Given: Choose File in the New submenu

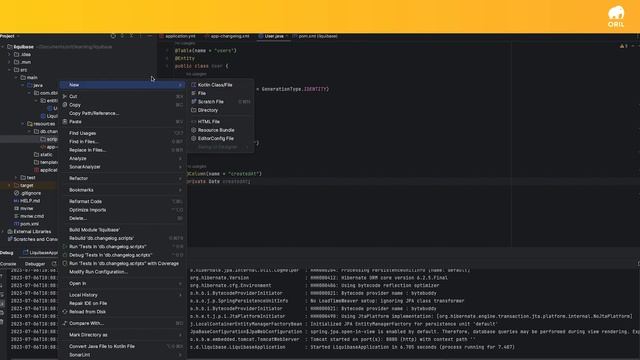Looking at the screenshot, I should (x=220, y=93).
